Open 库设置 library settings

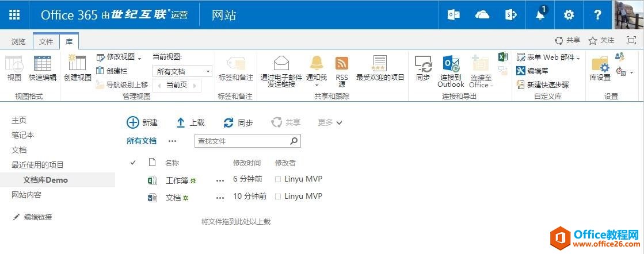600,68
